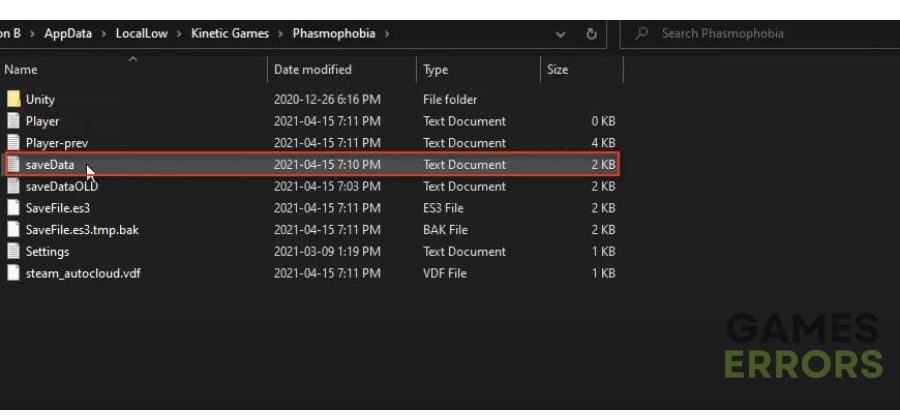
Task: Select the SaveFile.es3.tmp.bak file icon
Action: pos(14,230)
